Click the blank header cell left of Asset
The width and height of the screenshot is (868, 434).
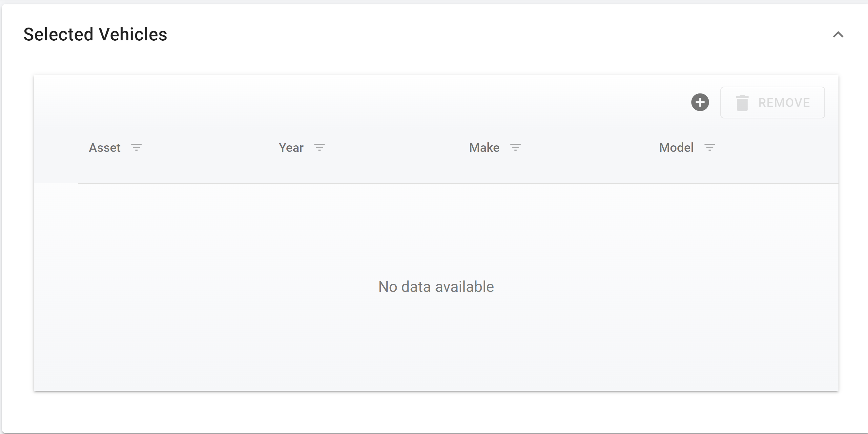coord(56,148)
